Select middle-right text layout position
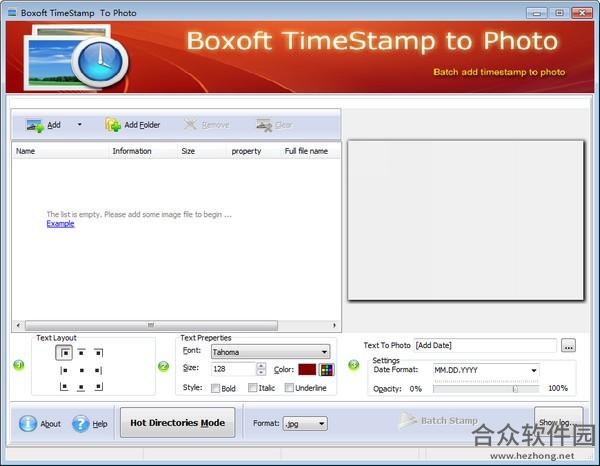This screenshot has width=600, height=466. tap(99, 370)
